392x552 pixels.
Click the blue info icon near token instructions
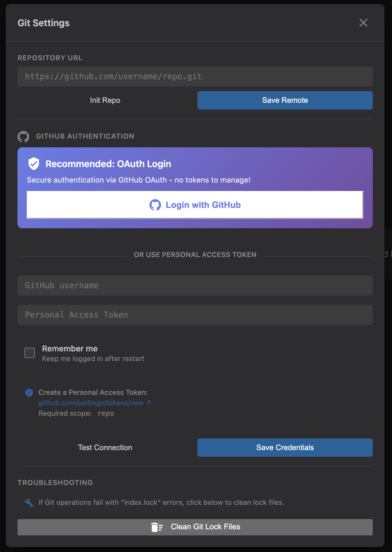pyautogui.click(x=29, y=393)
